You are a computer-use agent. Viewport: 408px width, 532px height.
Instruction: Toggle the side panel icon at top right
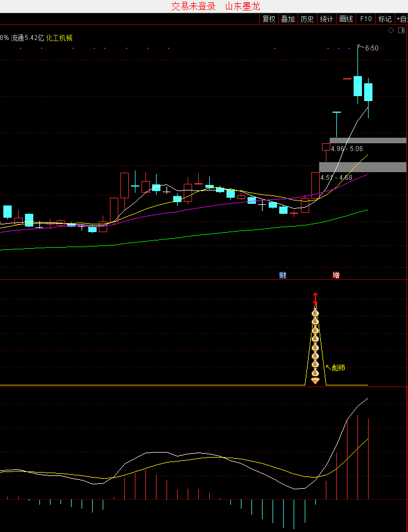coord(401,30)
